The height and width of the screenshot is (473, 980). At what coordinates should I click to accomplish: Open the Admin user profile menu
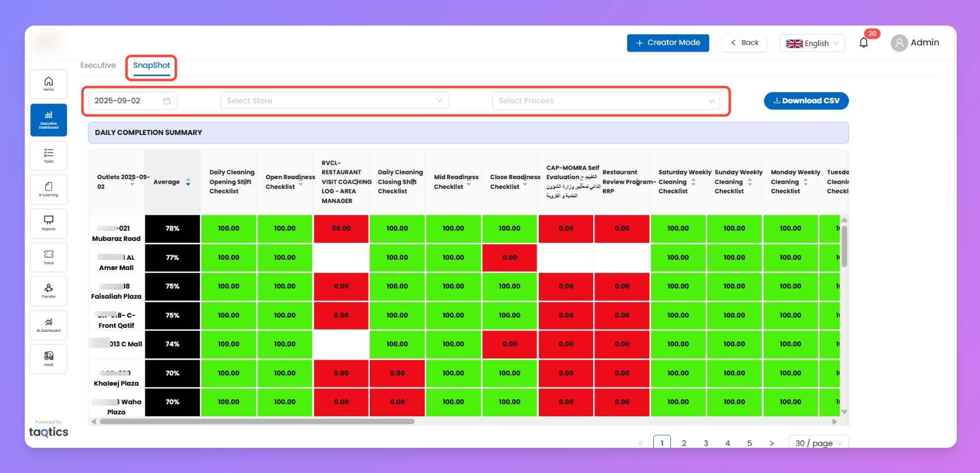pyautogui.click(x=915, y=43)
